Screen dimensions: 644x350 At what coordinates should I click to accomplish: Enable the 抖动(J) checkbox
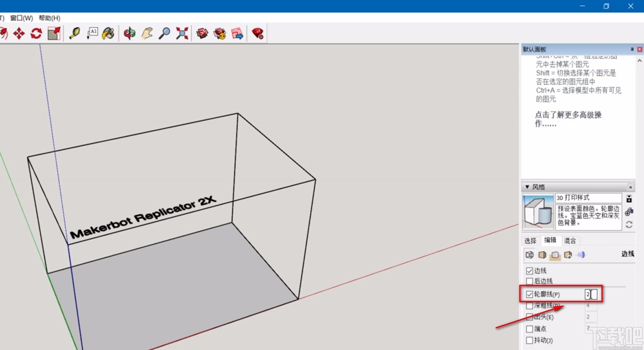tap(530, 340)
